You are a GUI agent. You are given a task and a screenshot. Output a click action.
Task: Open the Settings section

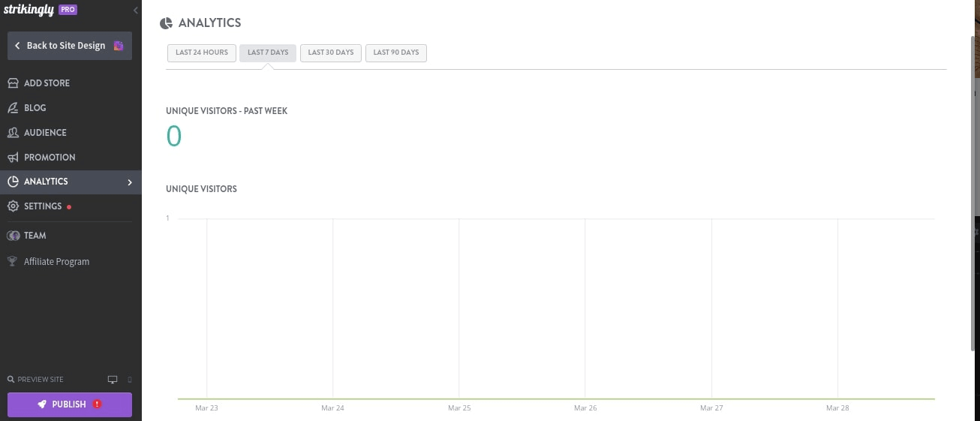(x=71, y=206)
